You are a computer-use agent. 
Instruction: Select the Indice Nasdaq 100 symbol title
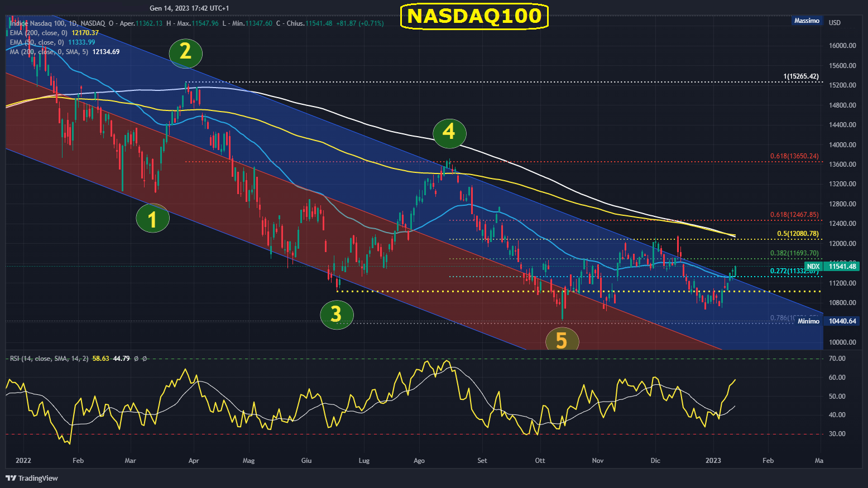57,23
